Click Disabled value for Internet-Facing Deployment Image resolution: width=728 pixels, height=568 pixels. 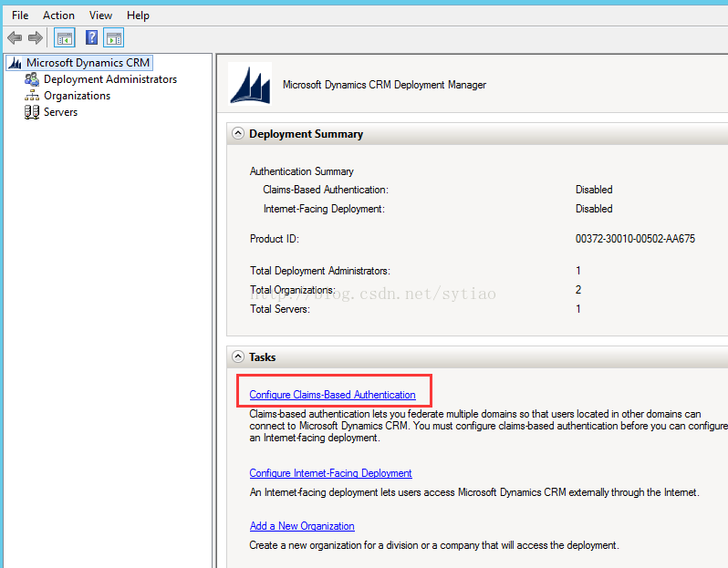point(594,209)
